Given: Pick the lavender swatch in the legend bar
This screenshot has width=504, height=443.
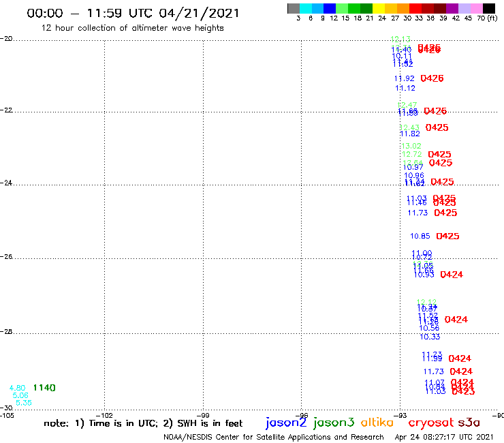Looking at the screenshot, I should pos(464,8).
